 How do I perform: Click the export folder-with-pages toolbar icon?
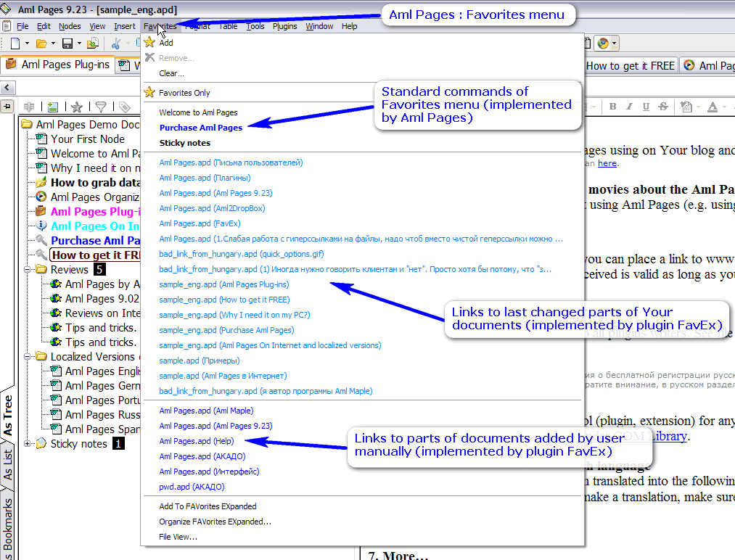pos(93,44)
